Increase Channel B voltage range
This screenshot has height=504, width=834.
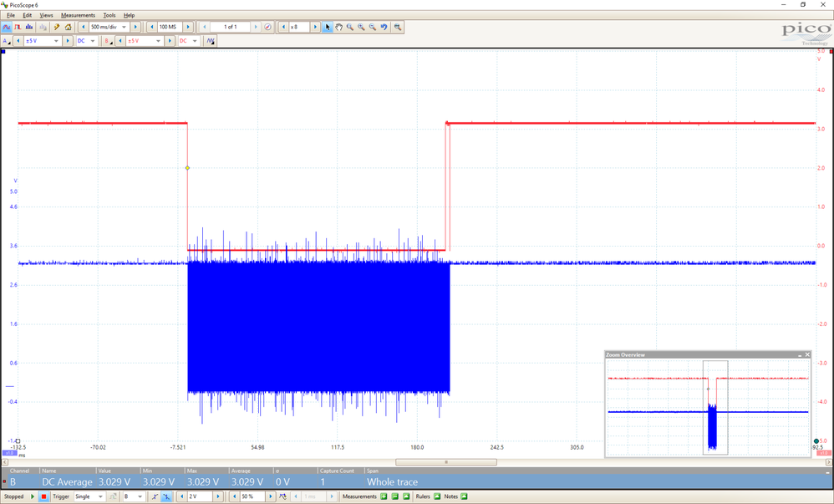(x=170, y=41)
